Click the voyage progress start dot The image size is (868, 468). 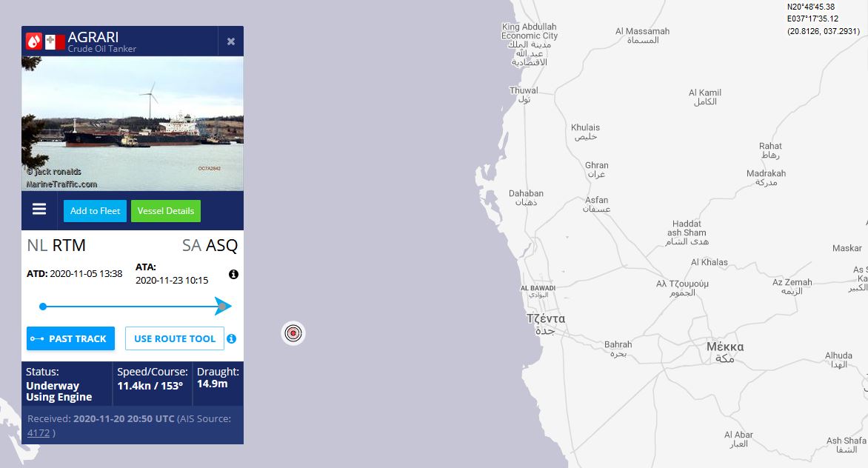click(43, 306)
